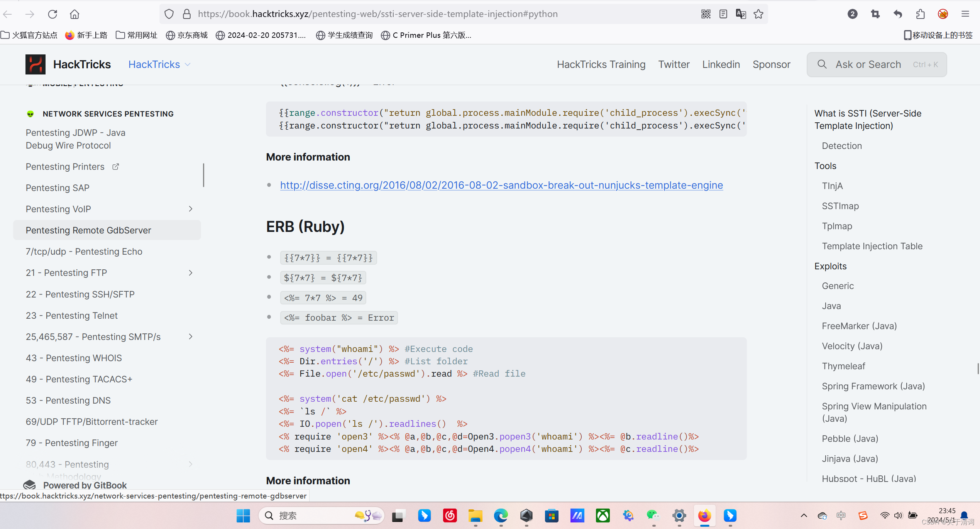Click the HackTricks logo icon

tap(35, 64)
